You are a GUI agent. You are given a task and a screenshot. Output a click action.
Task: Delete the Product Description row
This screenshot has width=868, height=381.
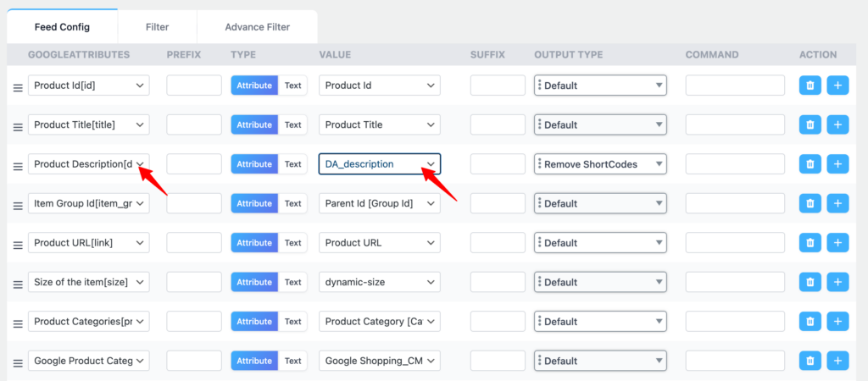[x=810, y=164]
